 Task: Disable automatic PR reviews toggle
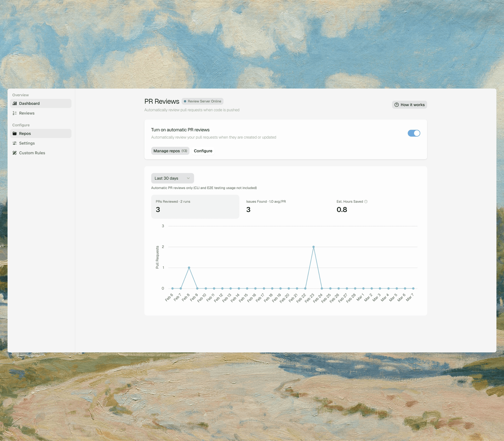[x=414, y=133]
